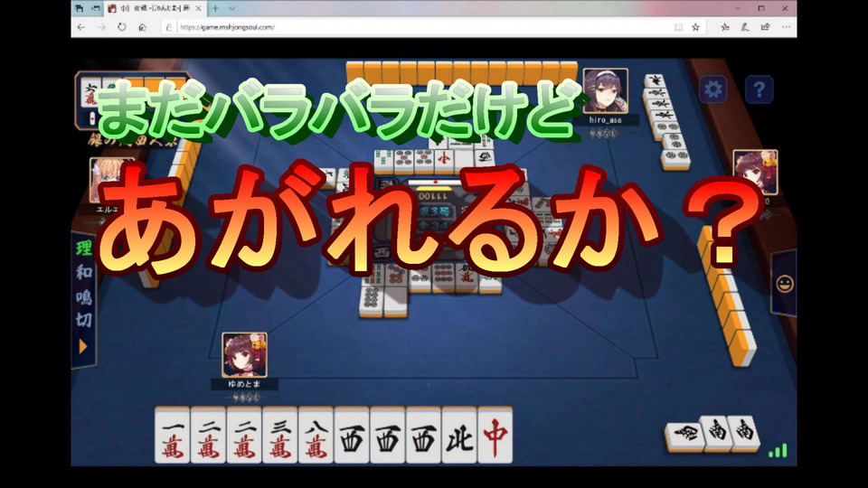Toggle auto-win 和 option

coord(84,272)
